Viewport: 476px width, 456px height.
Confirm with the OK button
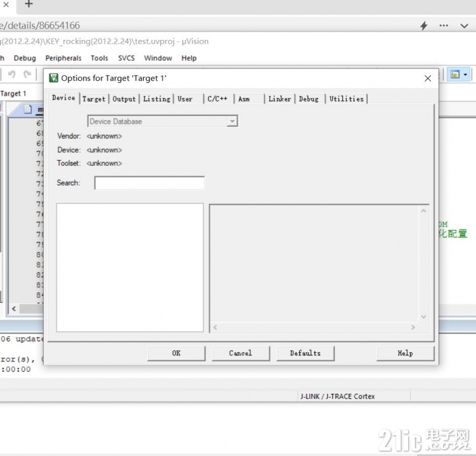click(176, 353)
